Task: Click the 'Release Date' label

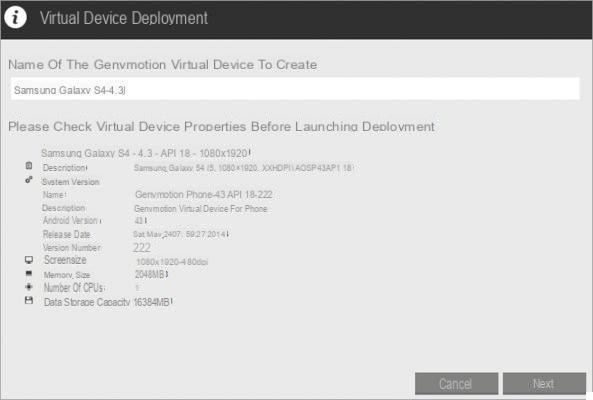Action: (67, 234)
